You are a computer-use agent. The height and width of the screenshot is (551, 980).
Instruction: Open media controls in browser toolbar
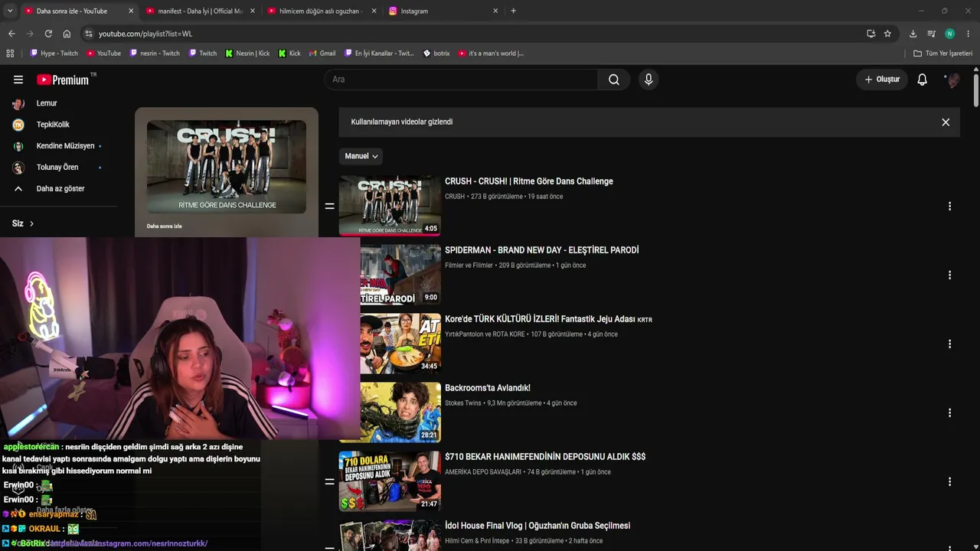click(x=931, y=34)
